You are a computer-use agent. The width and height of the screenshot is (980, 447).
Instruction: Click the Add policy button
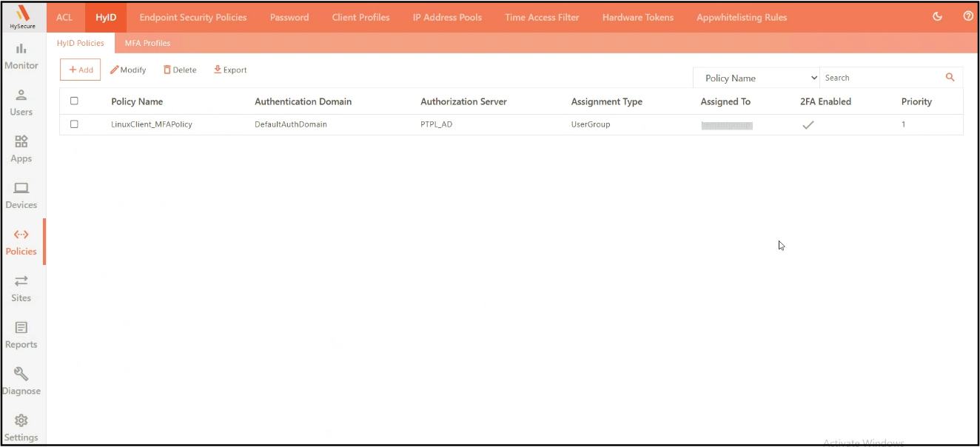click(x=80, y=70)
